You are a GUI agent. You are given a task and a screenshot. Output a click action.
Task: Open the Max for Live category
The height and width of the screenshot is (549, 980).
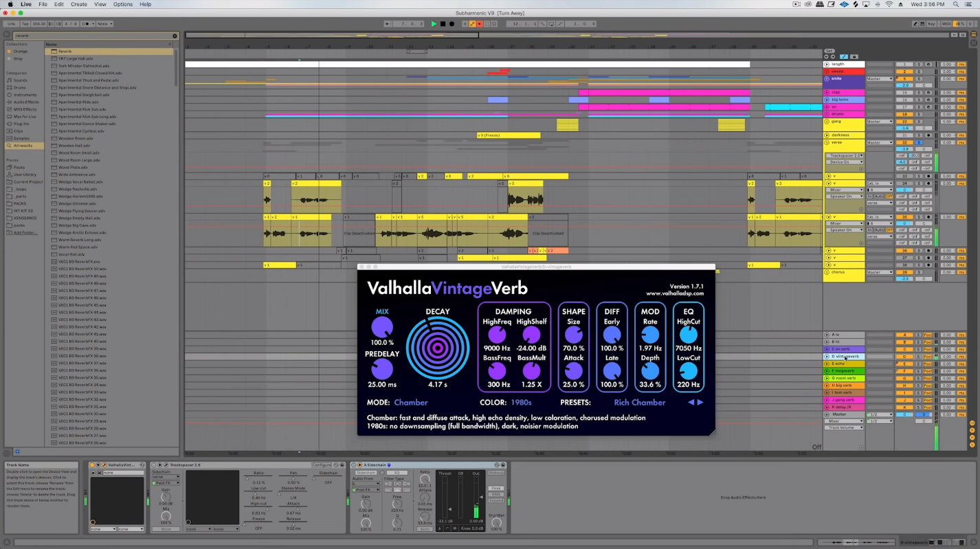point(25,116)
